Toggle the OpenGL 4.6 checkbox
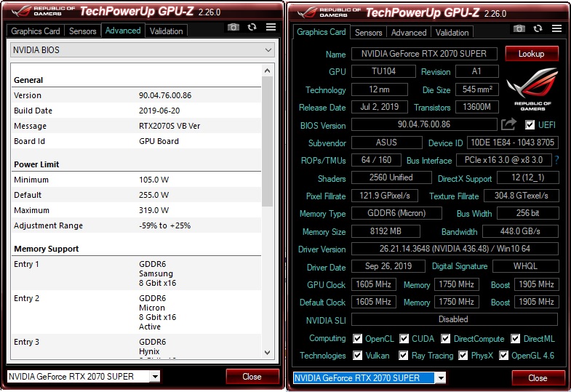The image size is (571, 392). [x=503, y=355]
